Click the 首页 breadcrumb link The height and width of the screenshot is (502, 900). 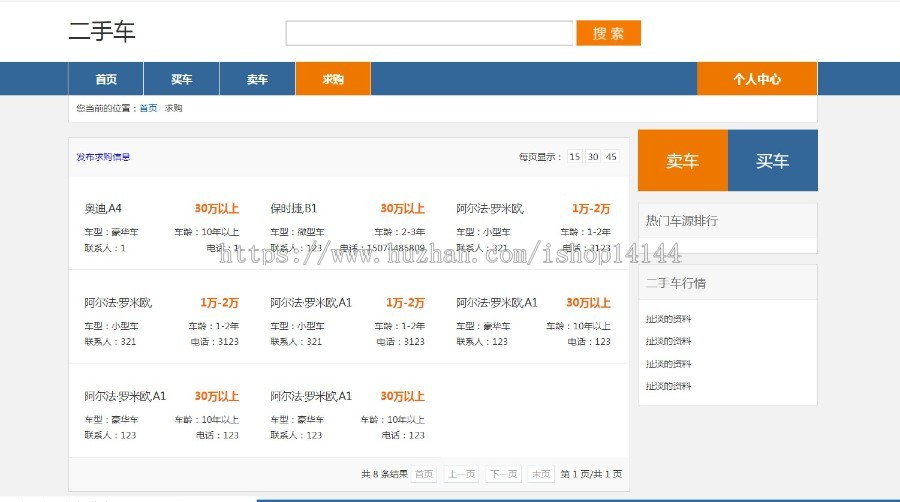[148, 108]
